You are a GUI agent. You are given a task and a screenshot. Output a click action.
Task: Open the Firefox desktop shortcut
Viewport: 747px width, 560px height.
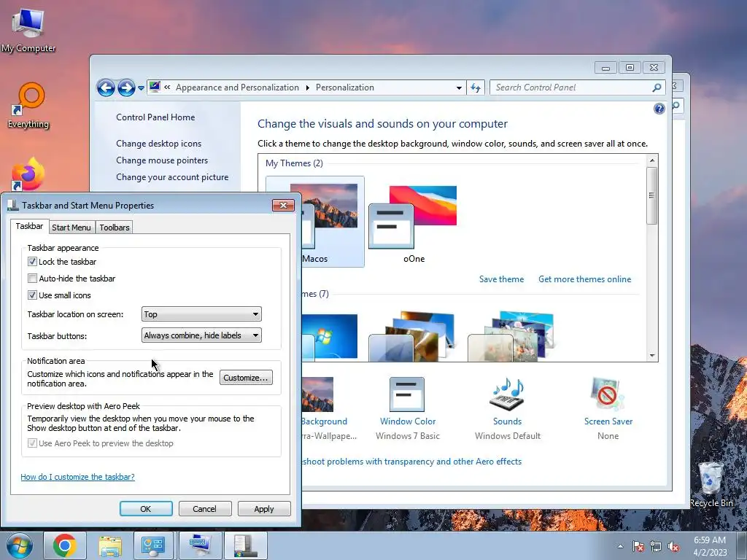coord(28,174)
